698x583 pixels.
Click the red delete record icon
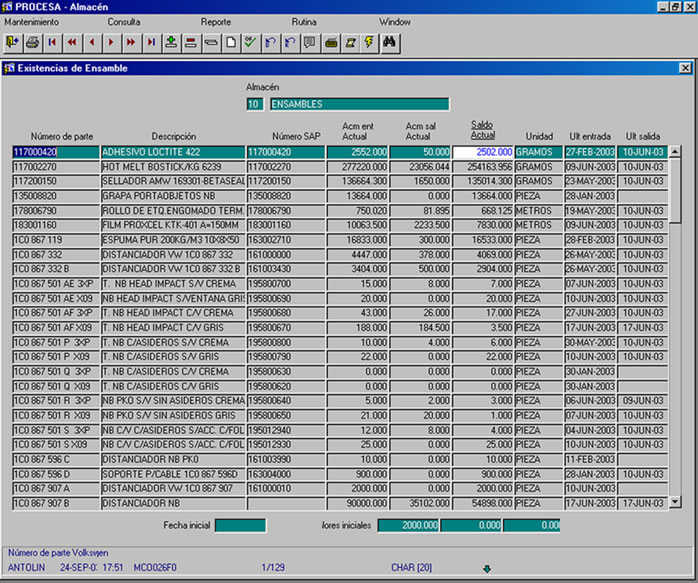[191, 42]
